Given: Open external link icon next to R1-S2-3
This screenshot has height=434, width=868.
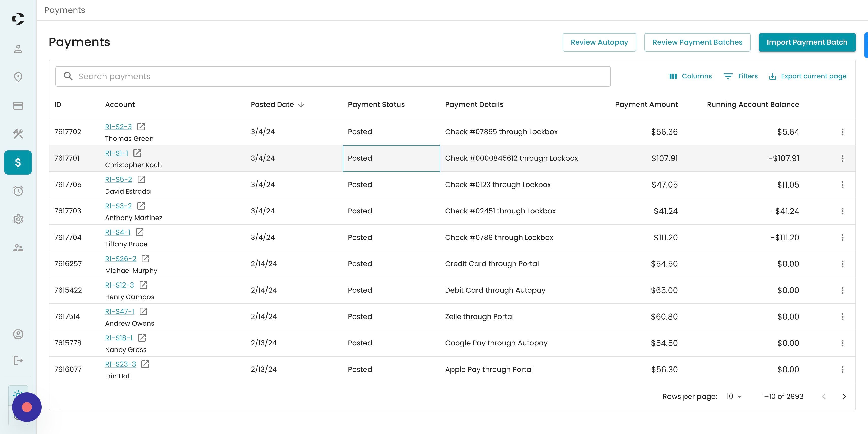Looking at the screenshot, I should tap(141, 127).
